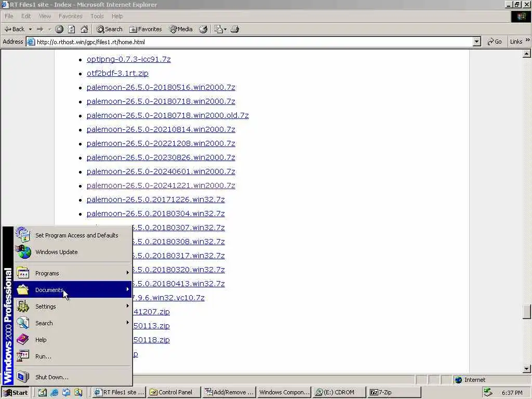Open the Favorites menu
Viewport: 532px width, 399px height.
click(x=70, y=16)
